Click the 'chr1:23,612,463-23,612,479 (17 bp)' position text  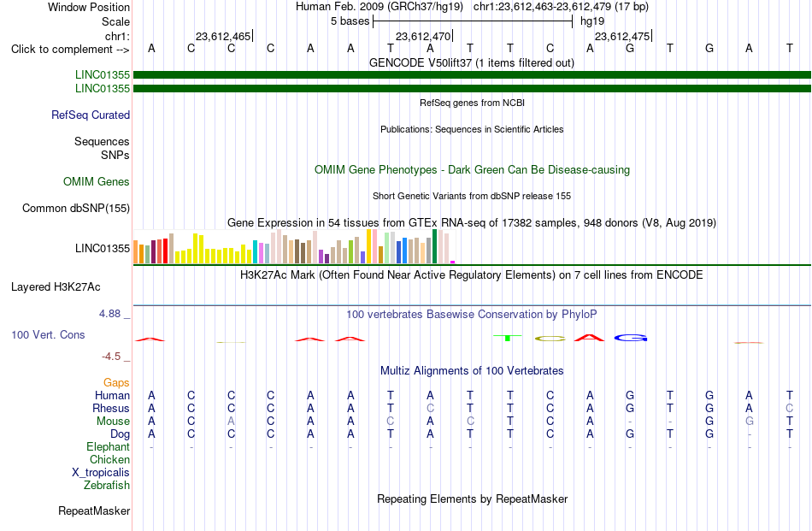(561, 7)
